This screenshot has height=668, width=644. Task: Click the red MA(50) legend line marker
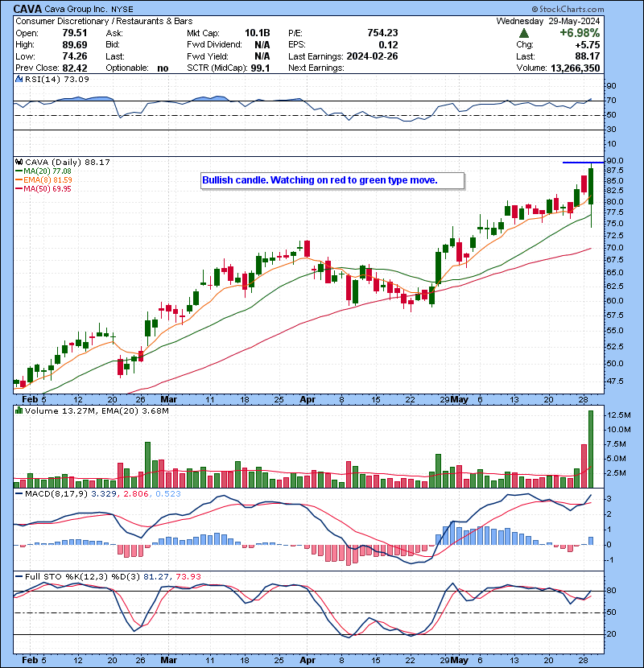(19, 188)
